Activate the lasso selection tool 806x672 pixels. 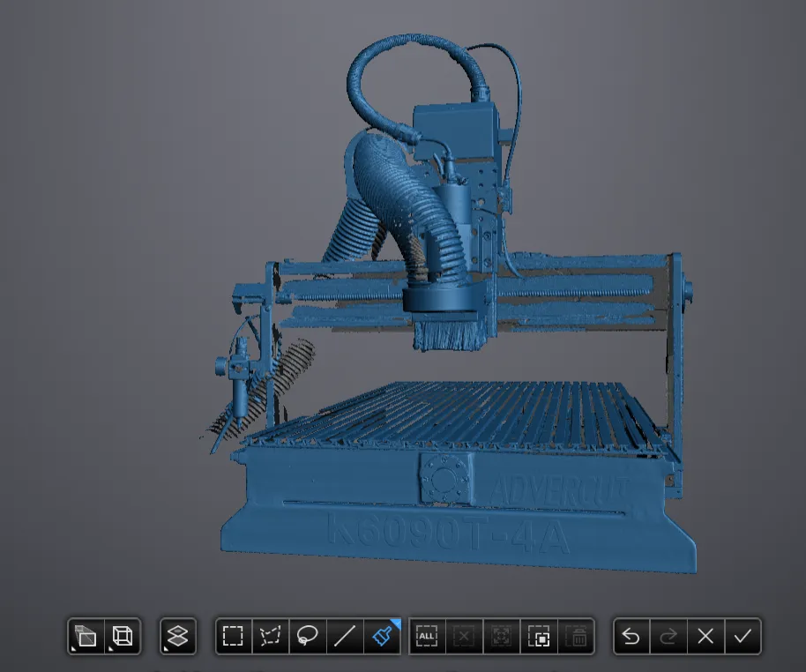307,636
